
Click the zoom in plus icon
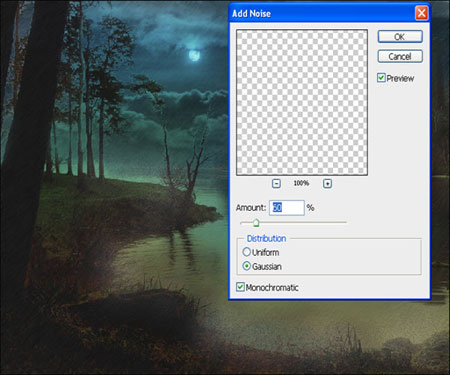tap(327, 184)
